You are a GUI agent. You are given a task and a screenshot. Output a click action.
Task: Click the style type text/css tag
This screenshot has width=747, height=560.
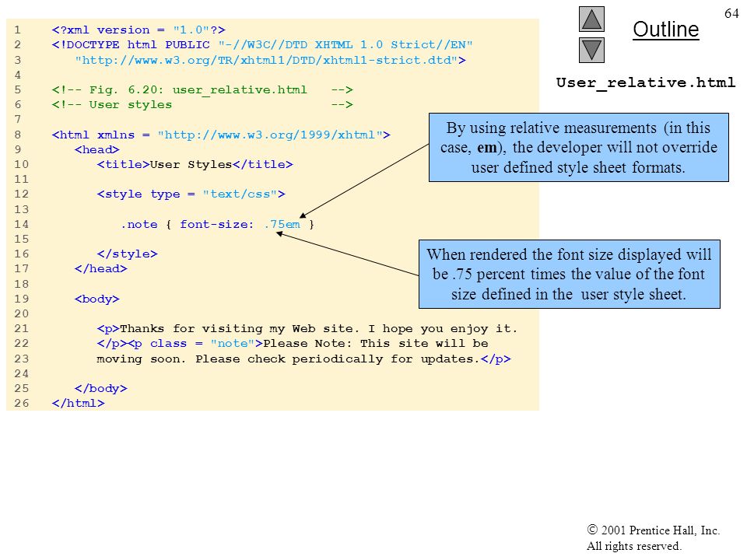191,194
